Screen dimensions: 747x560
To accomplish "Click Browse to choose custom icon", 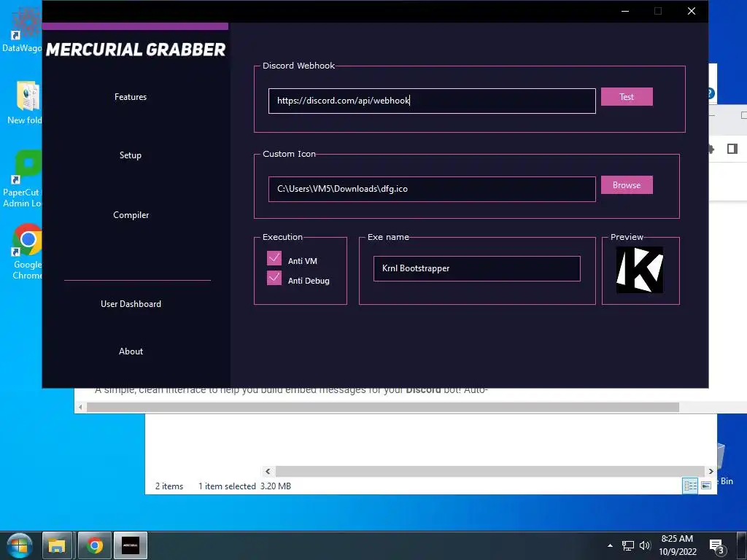I will [627, 184].
